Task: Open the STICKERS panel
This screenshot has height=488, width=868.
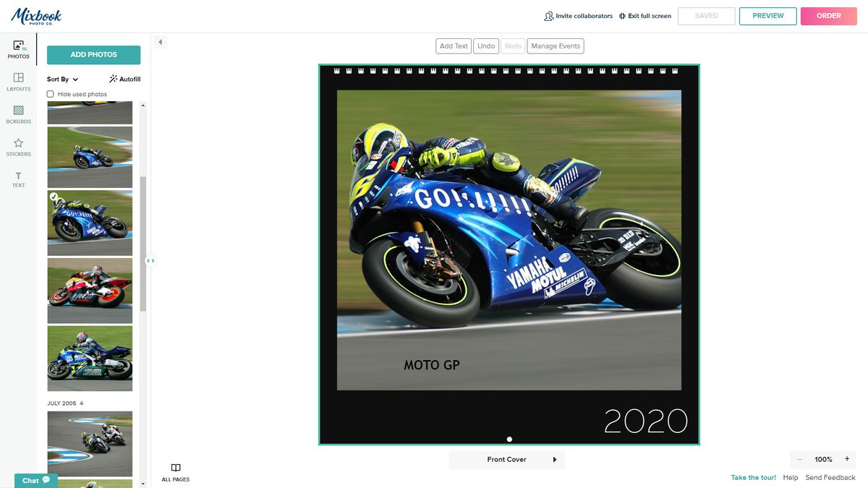Action: pos(18,146)
